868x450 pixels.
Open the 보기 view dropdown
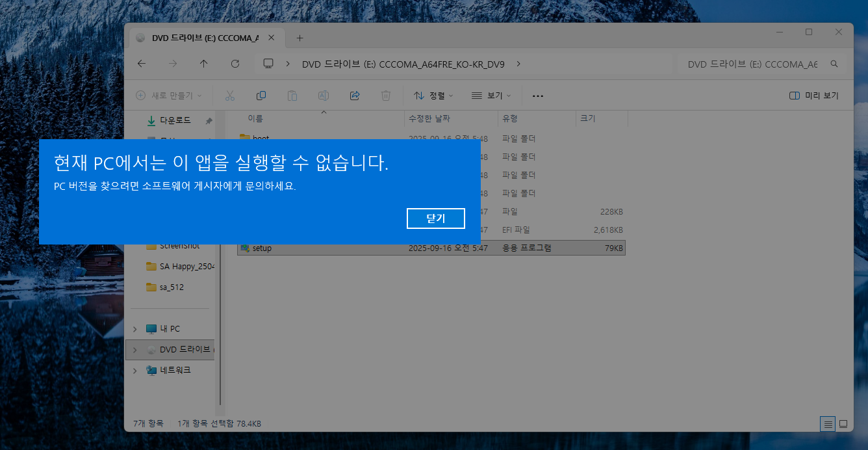(x=492, y=96)
